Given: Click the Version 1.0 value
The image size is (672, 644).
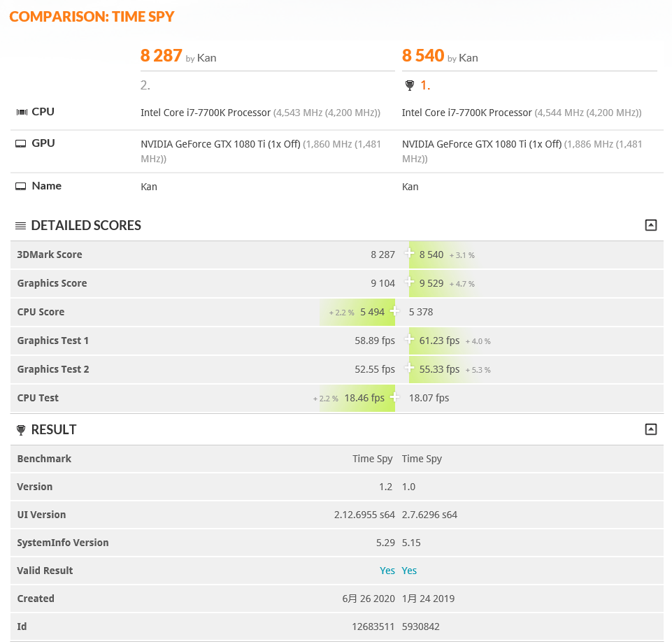Looking at the screenshot, I should (x=408, y=487).
